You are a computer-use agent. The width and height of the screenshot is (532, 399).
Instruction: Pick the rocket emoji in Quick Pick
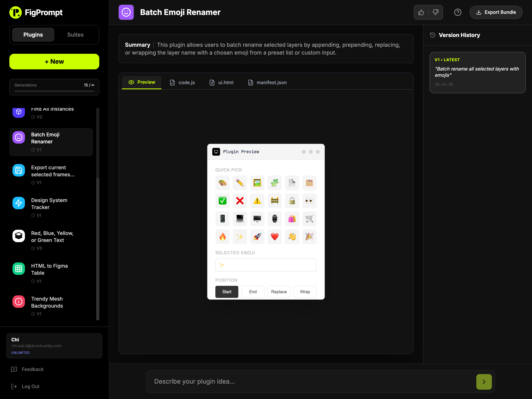click(257, 237)
